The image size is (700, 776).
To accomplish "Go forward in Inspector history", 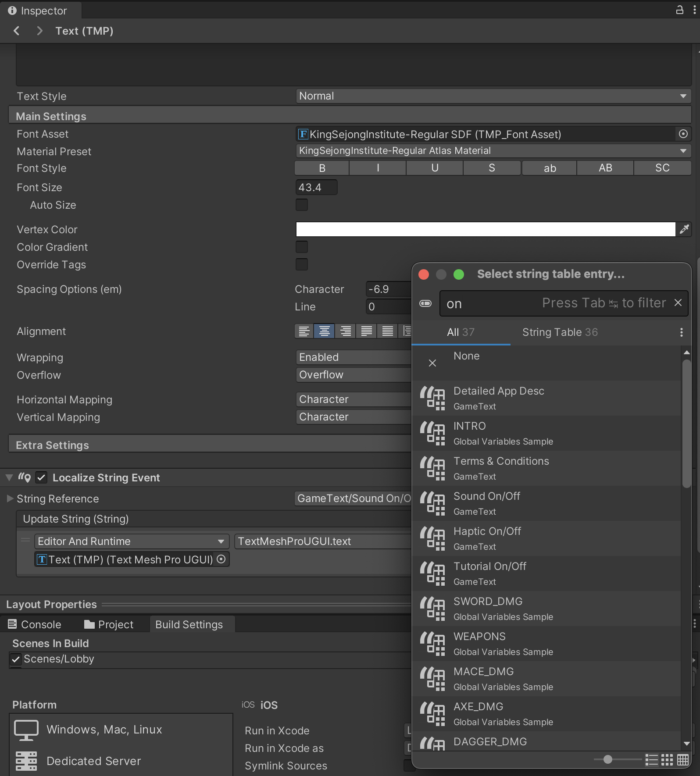I will (39, 31).
